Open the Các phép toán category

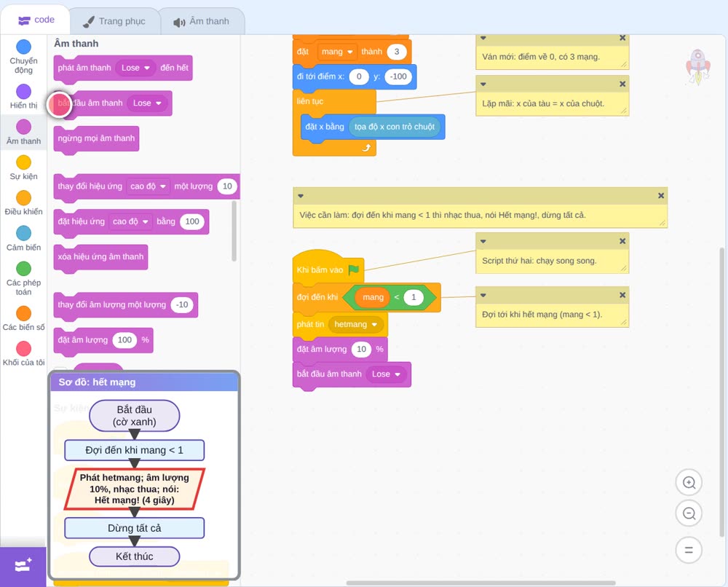[x=23, y=279]
